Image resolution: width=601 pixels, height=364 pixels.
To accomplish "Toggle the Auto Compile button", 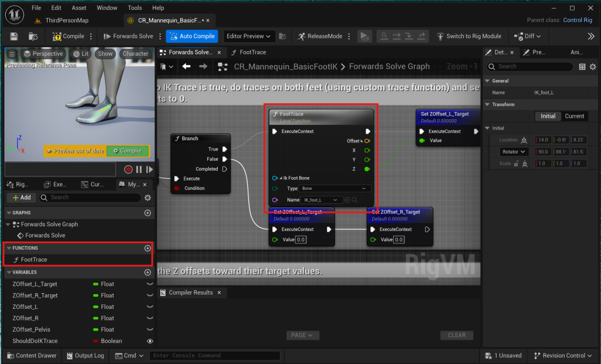I will [192, 36].
